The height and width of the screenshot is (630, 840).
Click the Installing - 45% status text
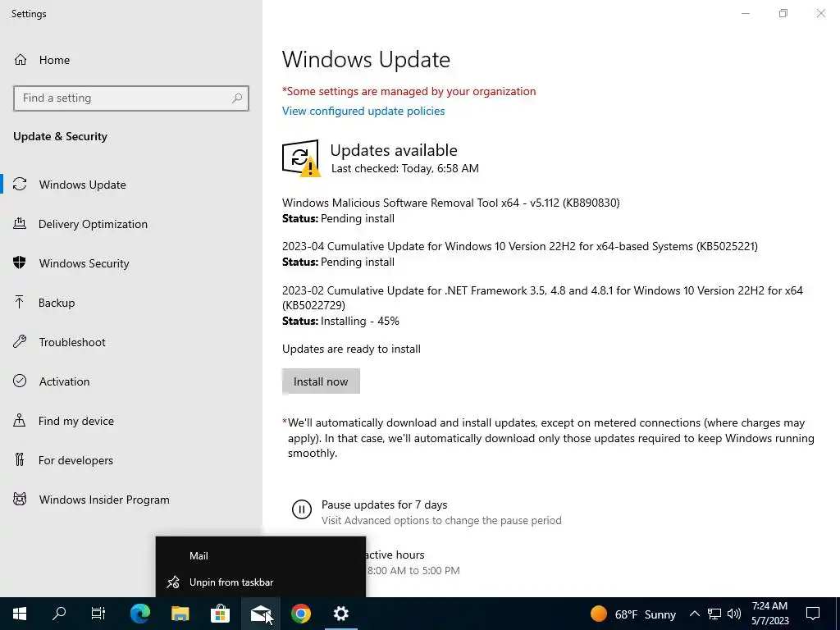pos(360,321)
